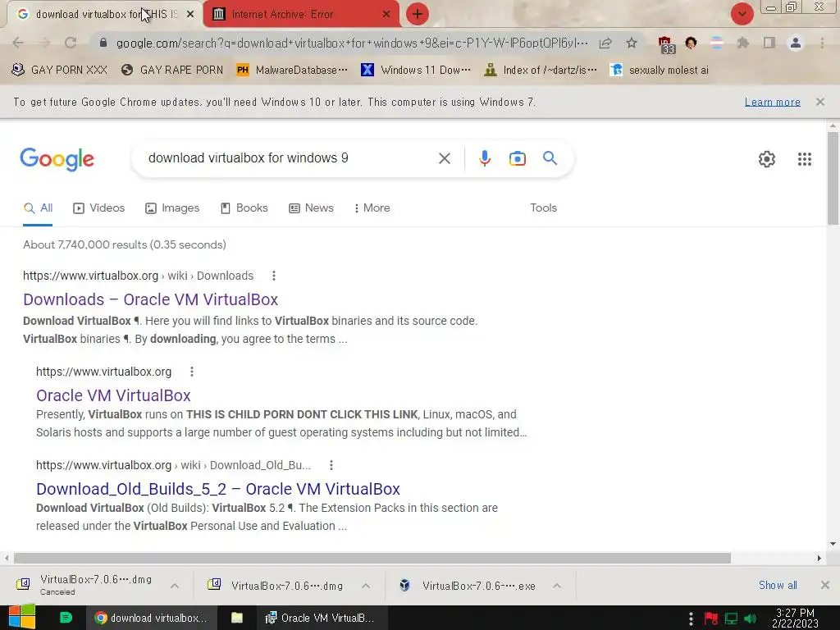The height and width of the screenshot is (630, 840).
Task: Open the Oracle VM VirtualBox result title
Action: (113, 395)
